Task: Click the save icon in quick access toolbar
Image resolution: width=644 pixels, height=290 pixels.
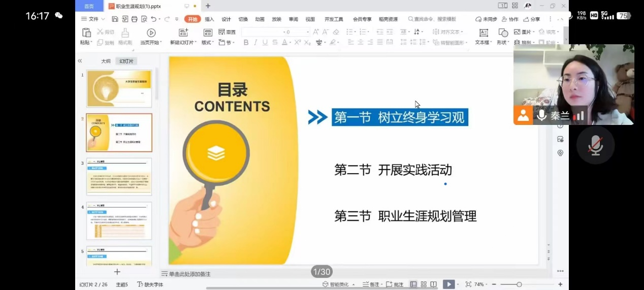Action: click(115, 19)
